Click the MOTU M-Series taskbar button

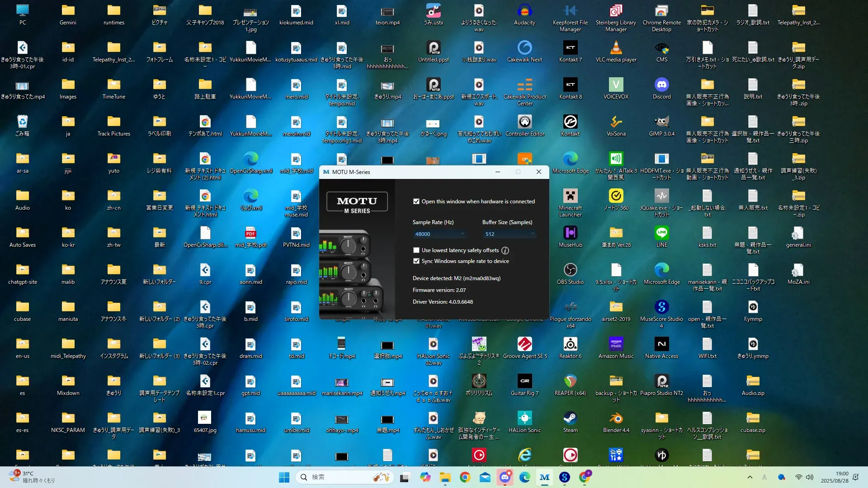(544, 477)
